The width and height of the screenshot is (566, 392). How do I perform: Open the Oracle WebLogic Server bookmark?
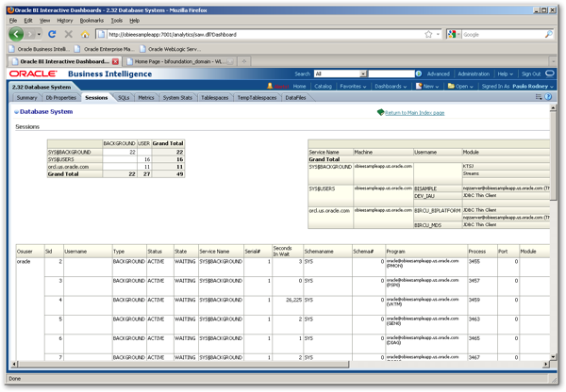click(171, 49)
